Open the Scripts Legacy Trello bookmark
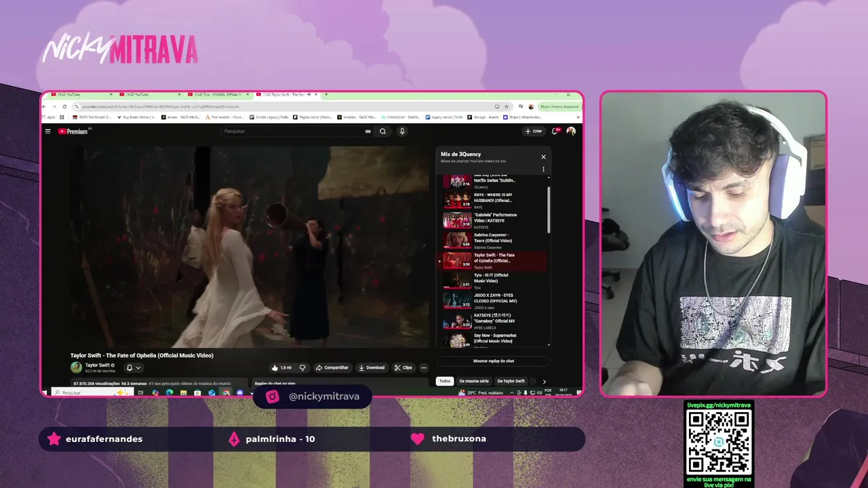868x488 pixels. pyautogui.click(x=269, y=117)
